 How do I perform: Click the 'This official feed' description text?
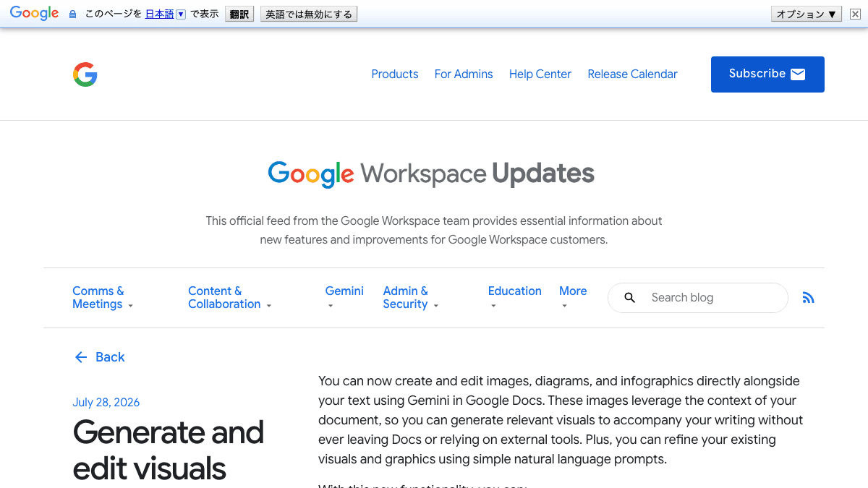coord(434,230)
